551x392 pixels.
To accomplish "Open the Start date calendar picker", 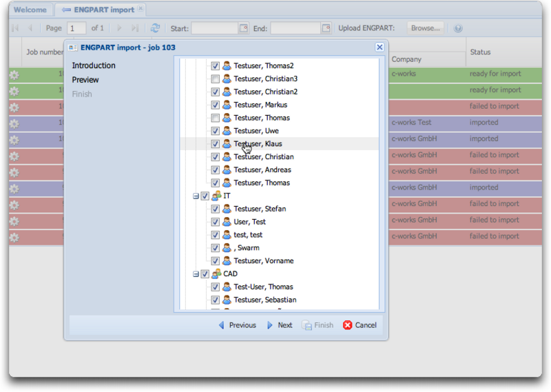I will pyautogui.click(x=243, y=28).
